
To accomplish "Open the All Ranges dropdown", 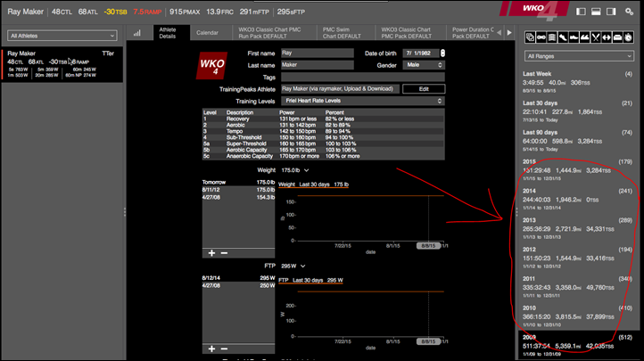I will (x=579, y=56).
